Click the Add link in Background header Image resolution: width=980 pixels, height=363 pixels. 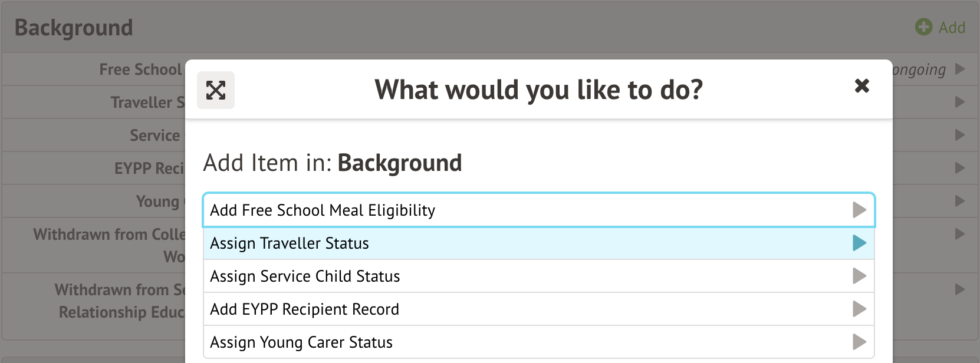click(952, 28)
